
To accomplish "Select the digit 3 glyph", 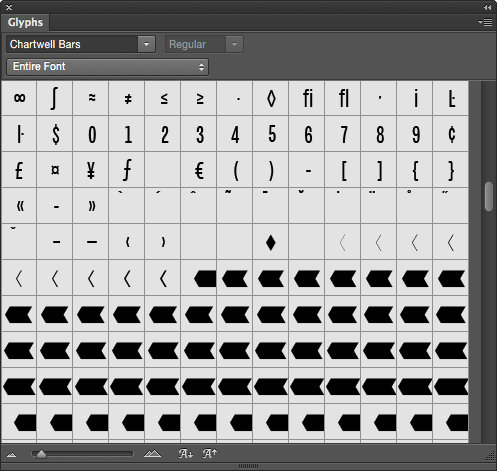I will pyautogui.click(x=199, y=134).
